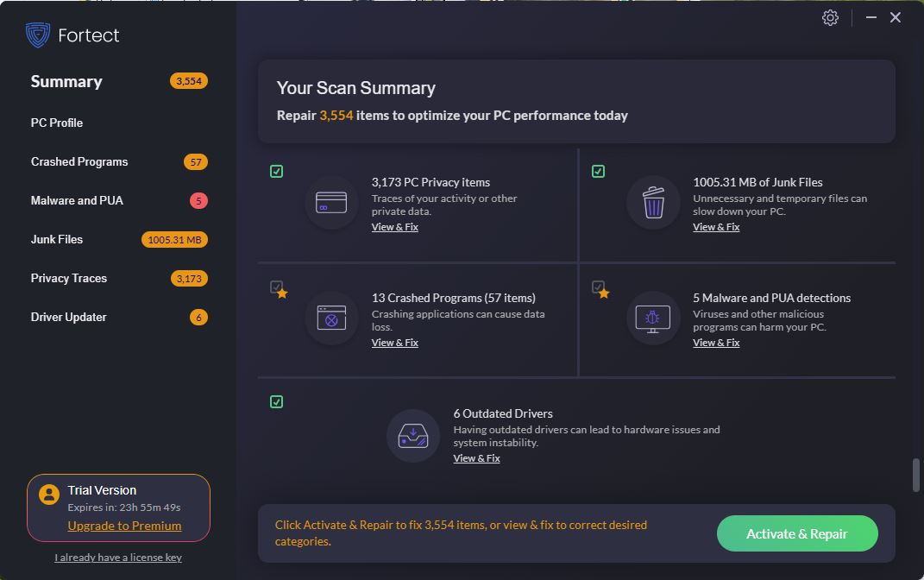Image resolution: width=924 pixels, height=580 pixels.
Task: Click the Crashed Programs window icon
Action: click(x=331, y=318)
